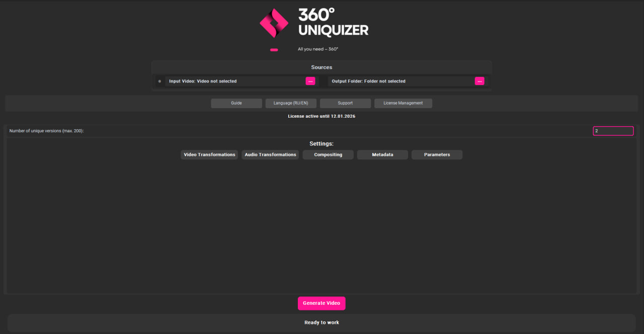Contact Support
This screenshot has width=644, height=334.
pyautogui.click(x=345, y=103)
